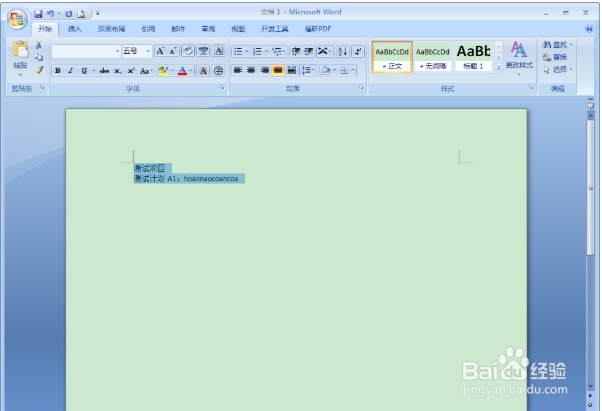Open the 更改样式 (Change Styles) menu
This screenshot has width=602, height=411.
(519, 58)
